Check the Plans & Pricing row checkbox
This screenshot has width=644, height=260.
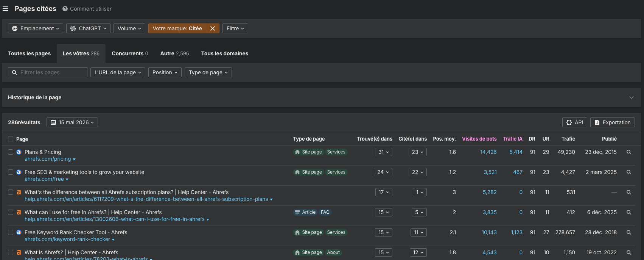click(x=11, y=152)
